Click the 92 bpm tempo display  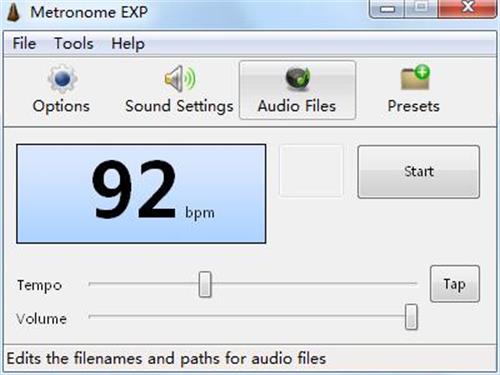pyautogui.click(x=141, y=194)
